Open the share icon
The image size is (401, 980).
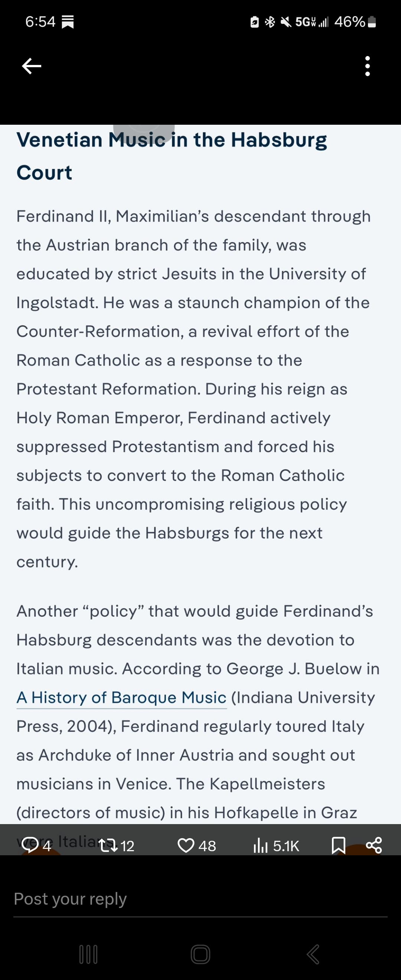[374, 845]
